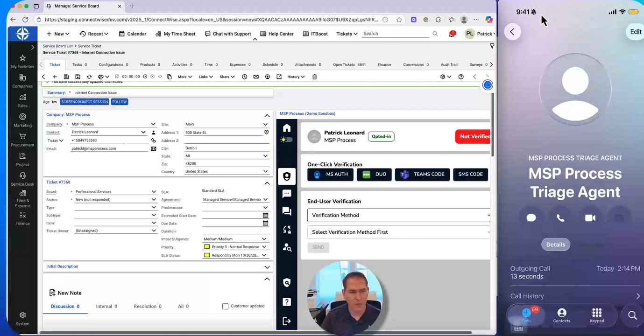The width and height of the screenshot is (644, 336).
Task: Select the Resolution notes tab
Action: (148, 306)
